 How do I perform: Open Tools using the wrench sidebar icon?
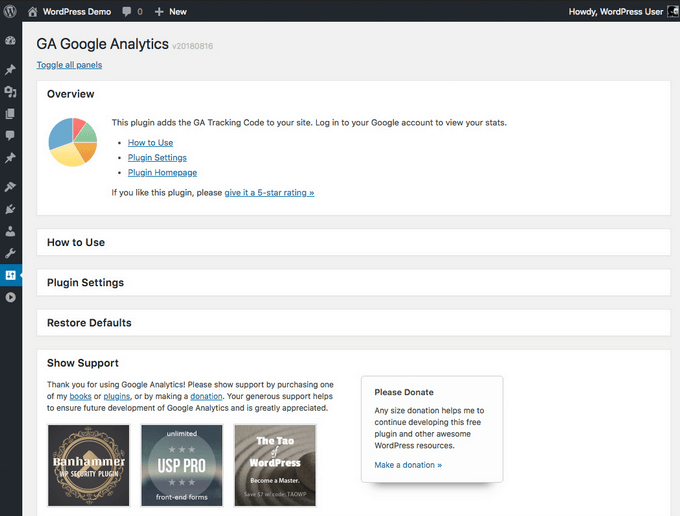coord(10,253)
